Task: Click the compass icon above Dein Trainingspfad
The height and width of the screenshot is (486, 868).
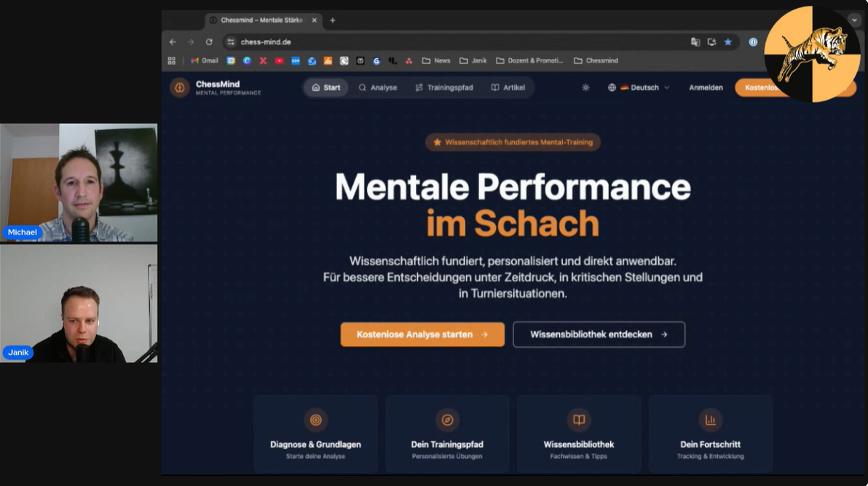Action: point(446,420)
